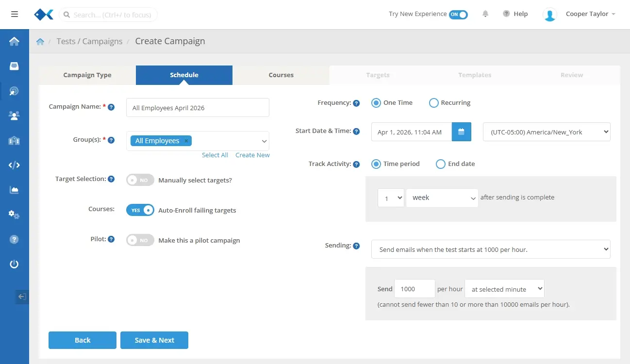
Task: Open the timezone dropdown
Action: tap(546, 132)
